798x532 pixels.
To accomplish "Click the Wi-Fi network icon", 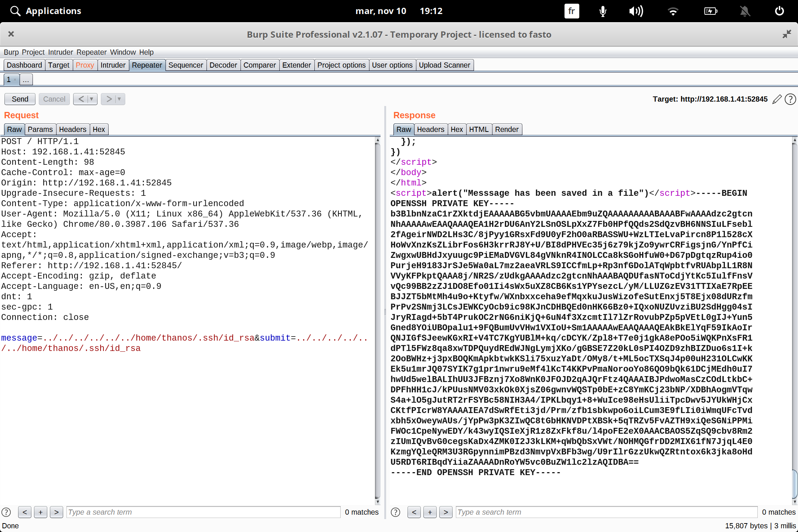I will (673, 11).
